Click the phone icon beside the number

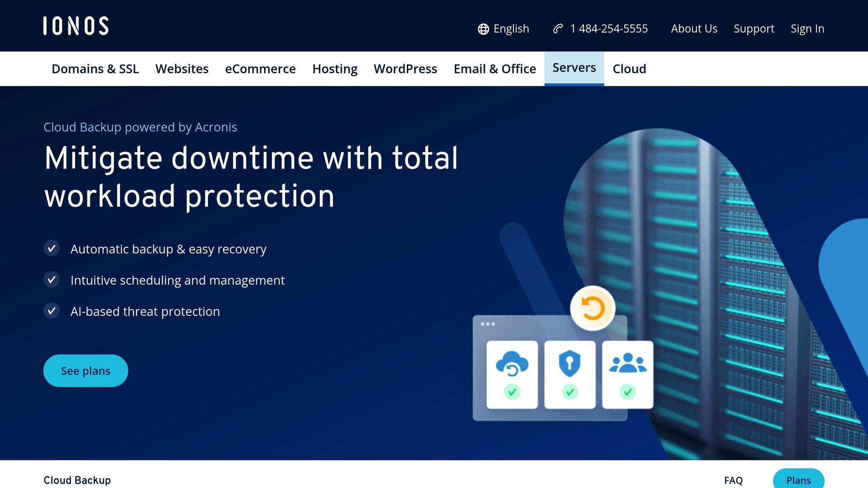click(x=557, y=29)
